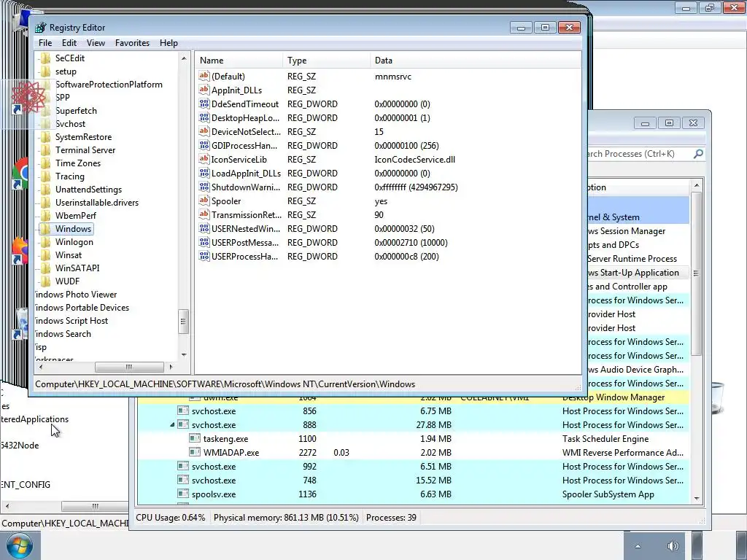Select the svchost.exe row with PID 992

414,466
